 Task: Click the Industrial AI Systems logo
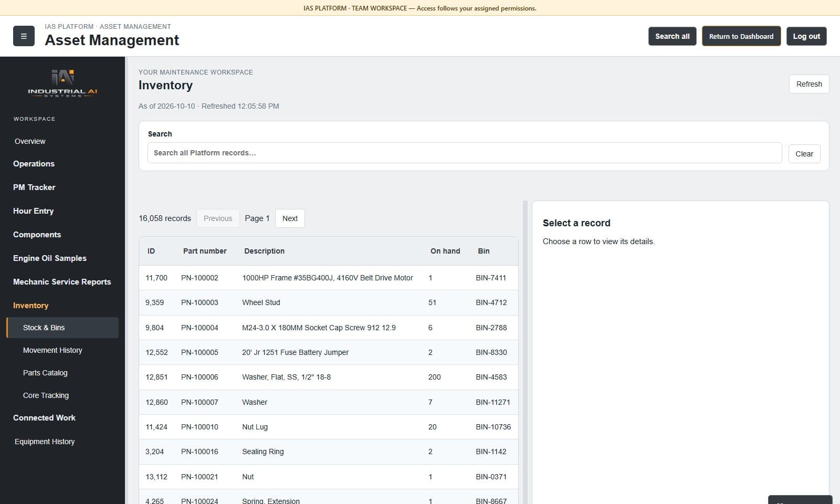point(62,83)
